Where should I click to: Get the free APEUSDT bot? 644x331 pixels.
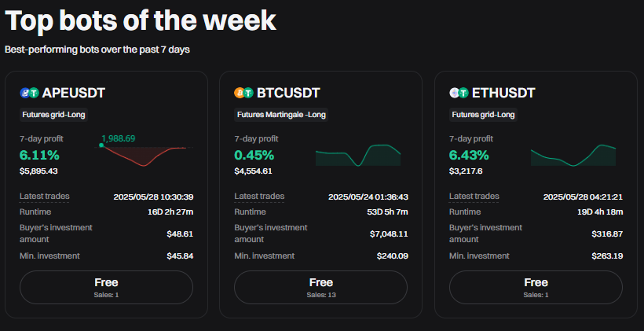(106, 287)
